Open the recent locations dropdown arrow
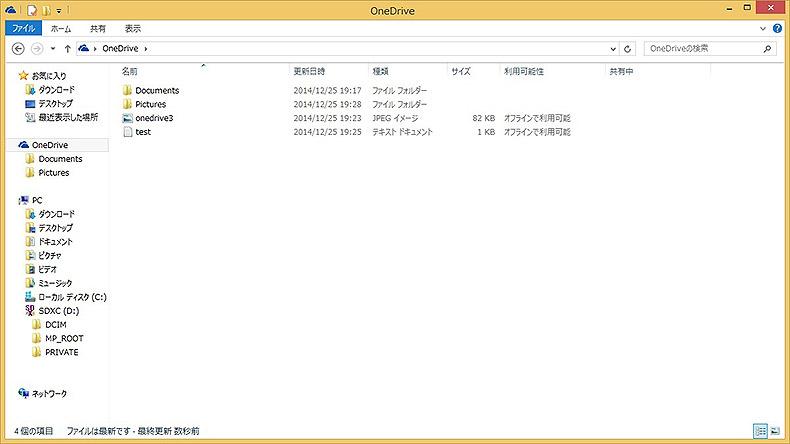Image resolution: width=790 pixels, height=444 pixels. (53, 49)
